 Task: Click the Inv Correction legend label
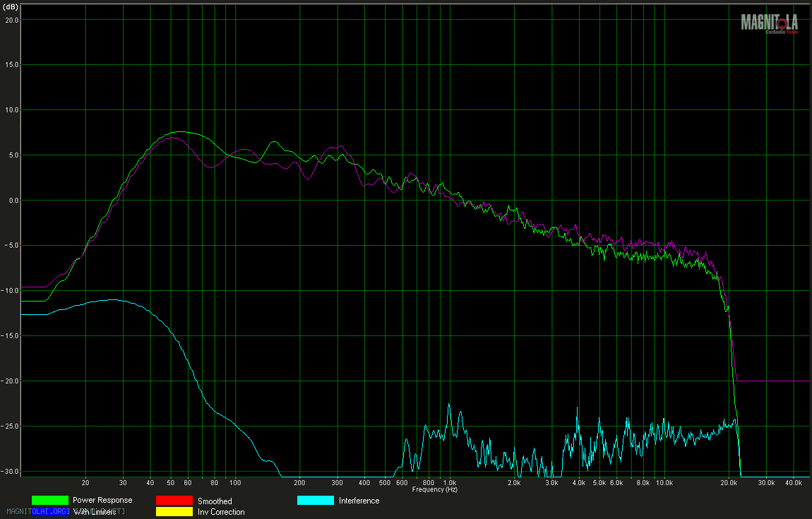coord(221,512)
